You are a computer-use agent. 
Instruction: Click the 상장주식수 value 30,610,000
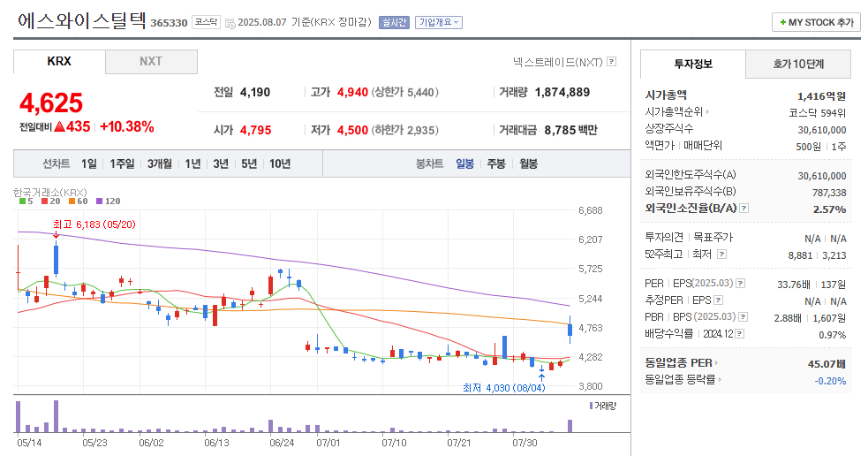822,130
